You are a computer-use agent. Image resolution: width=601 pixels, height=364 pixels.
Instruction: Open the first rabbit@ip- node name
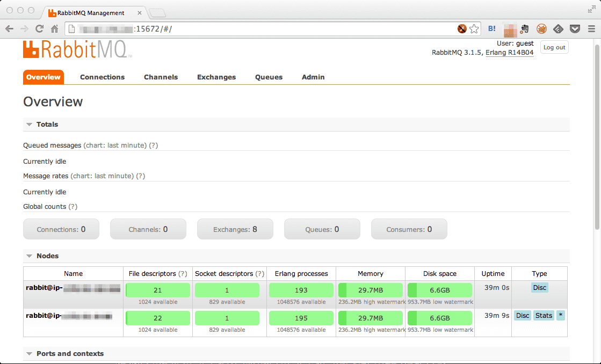pyautogui.click(x=73, y=288)
